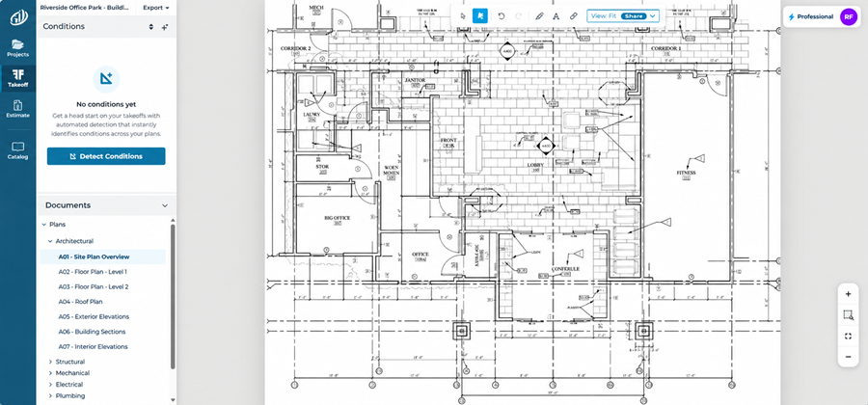Click the Detect Conditions button
This screenshot has width=868, height=405.
click(106, 156)
